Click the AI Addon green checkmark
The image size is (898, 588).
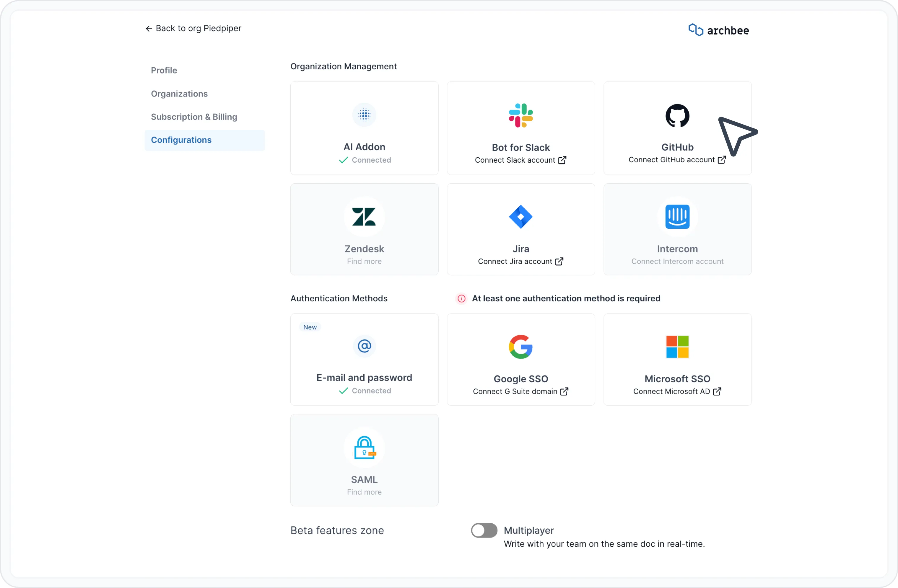tap(343, 160)
